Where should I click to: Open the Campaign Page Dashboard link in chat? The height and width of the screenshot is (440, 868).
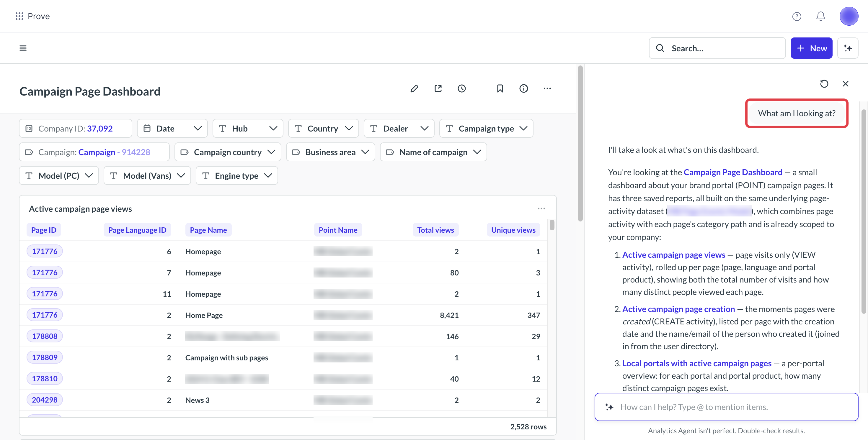733,172
